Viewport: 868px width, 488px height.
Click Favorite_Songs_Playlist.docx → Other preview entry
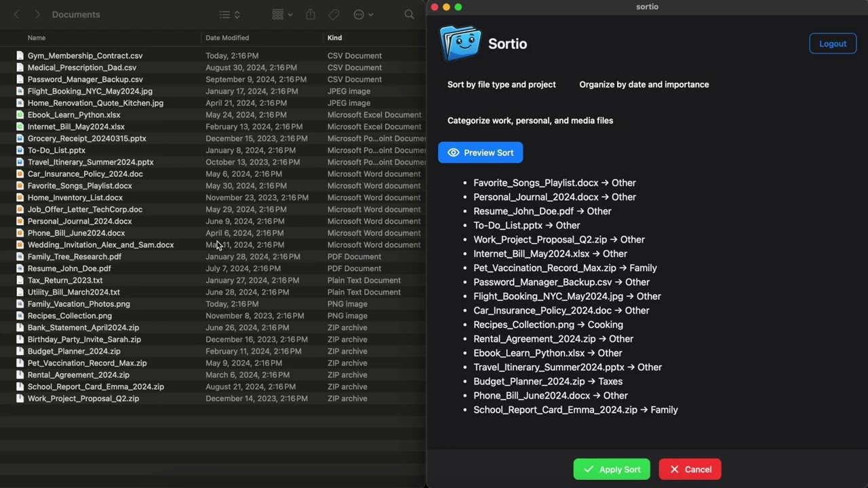click(x=555, y=183)
